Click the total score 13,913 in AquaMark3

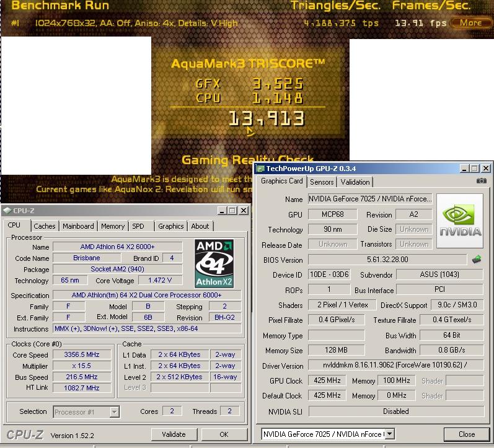click(267, 119)
